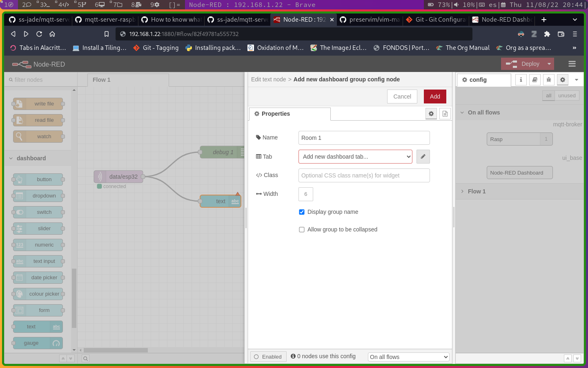This screenshot has height=368, width=588.
Task: Click the read file node in palette
Action: pos(38,120)
